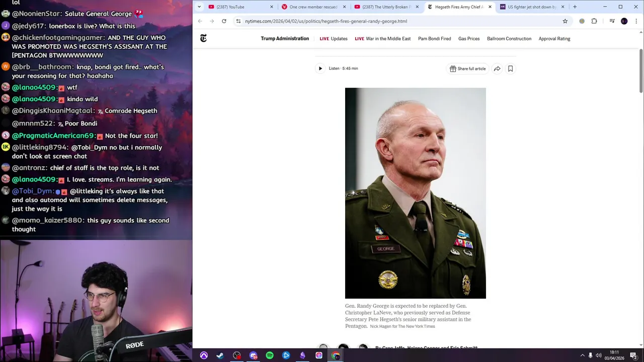Open the Pam Bondi Fired link
Viewport: 644px width, 362px height.
(x=434, y=39)
